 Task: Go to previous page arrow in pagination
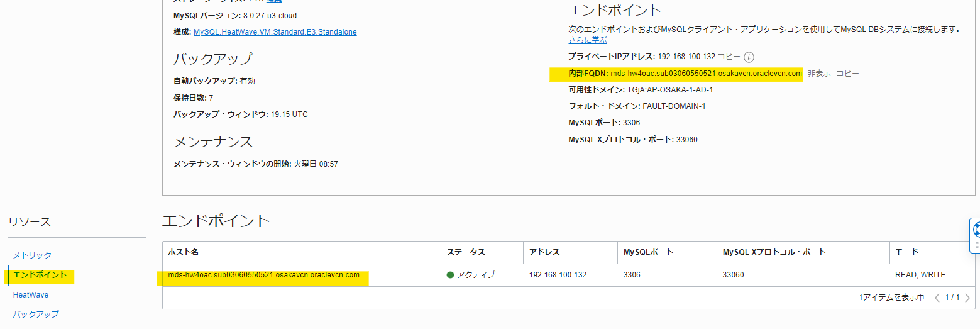(937, 298)
